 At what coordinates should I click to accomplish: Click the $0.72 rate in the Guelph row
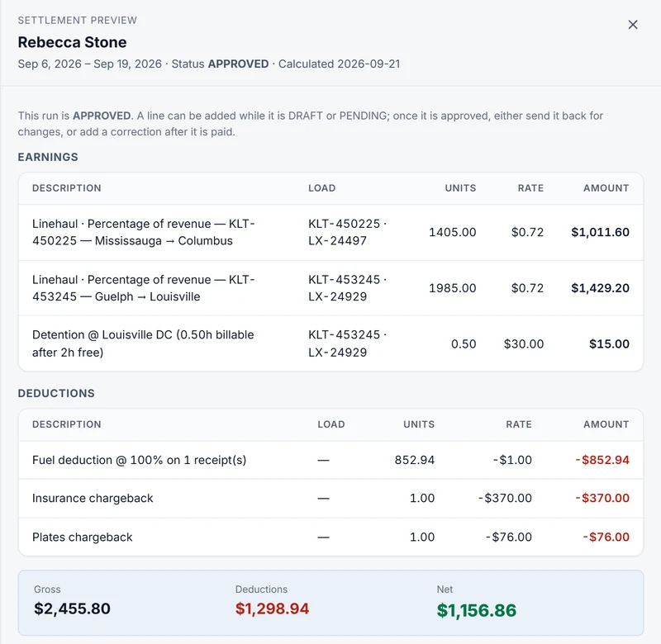[527, 288]
